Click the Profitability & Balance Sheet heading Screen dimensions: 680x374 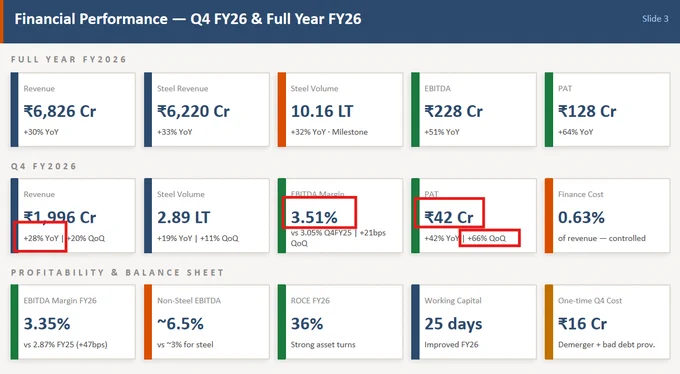coord(117,272)
